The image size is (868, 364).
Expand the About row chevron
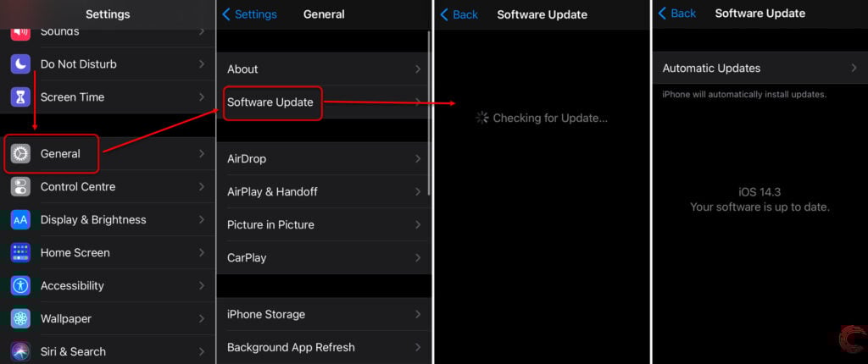[417, 69]
